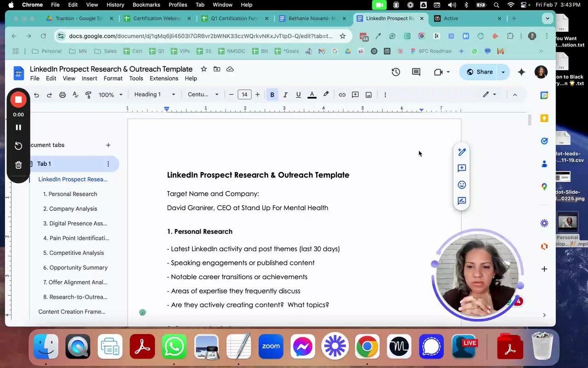Screen dimensions: 588x368
Task: Jump to 1. Personal Research outline heading
Action: pyautogui.click(x=70, y=194)
